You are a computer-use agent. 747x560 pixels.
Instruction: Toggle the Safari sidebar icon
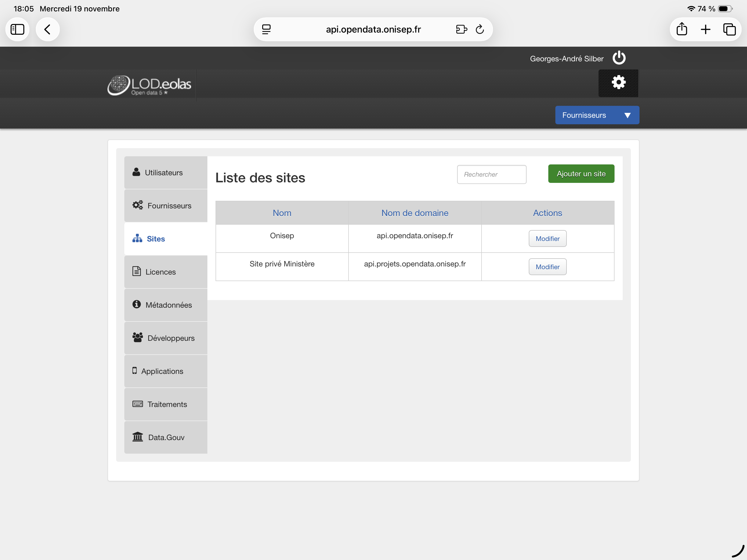point(17,29)
